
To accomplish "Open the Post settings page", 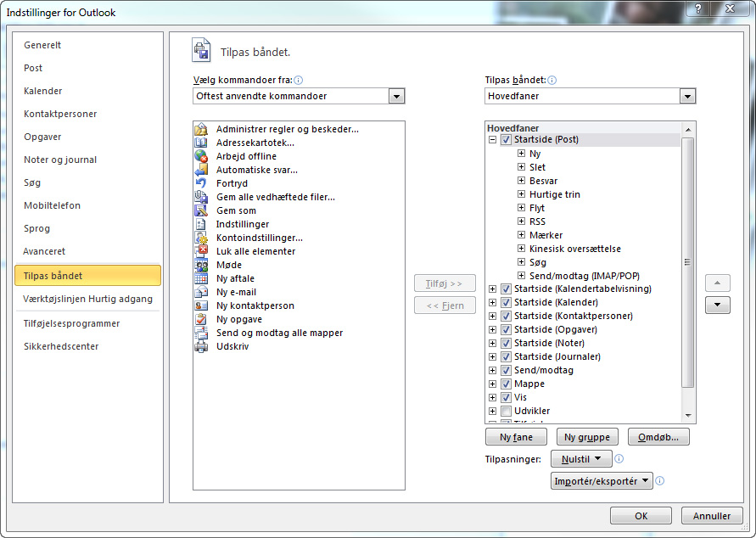I will pyautogui.click(x=33, y=68).
